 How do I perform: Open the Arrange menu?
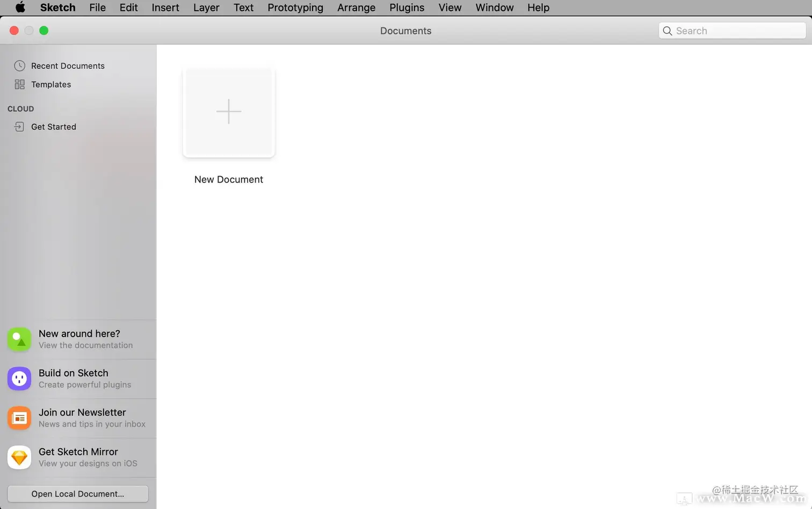[x=356, y=8]
